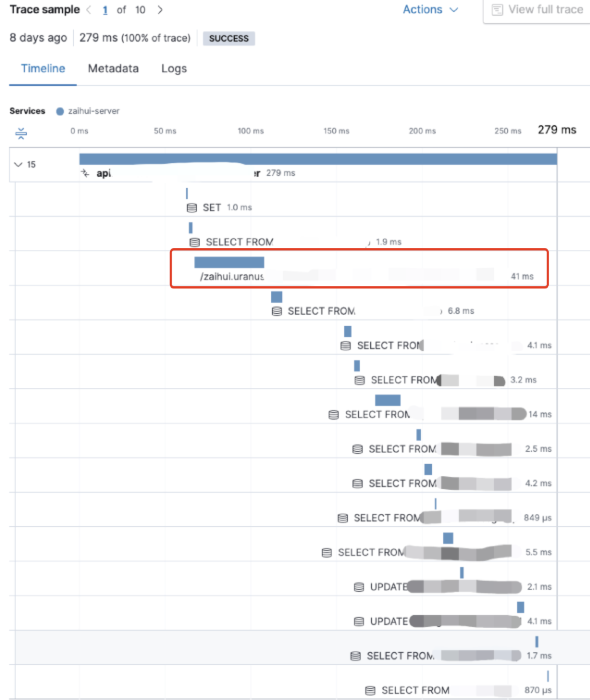The image size is (590, 700).
Task: Click the '50 ms' timeline axis label
Action: [165, 131]
